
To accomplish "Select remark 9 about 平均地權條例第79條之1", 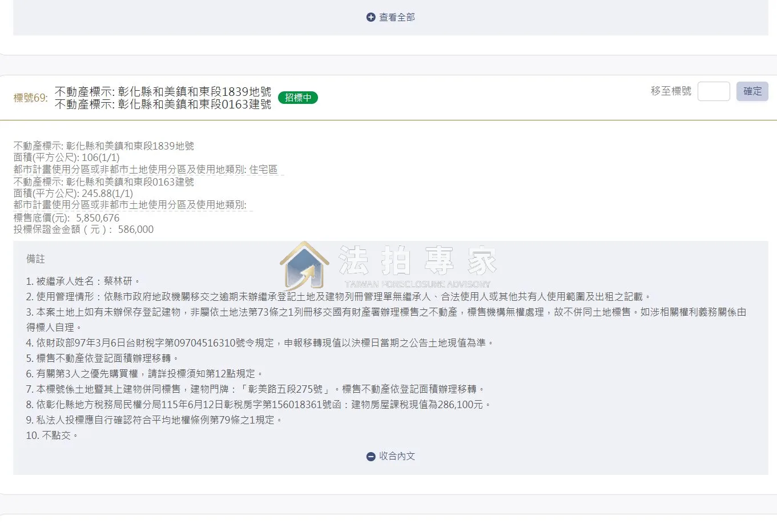I will click(x=155, y=420).
